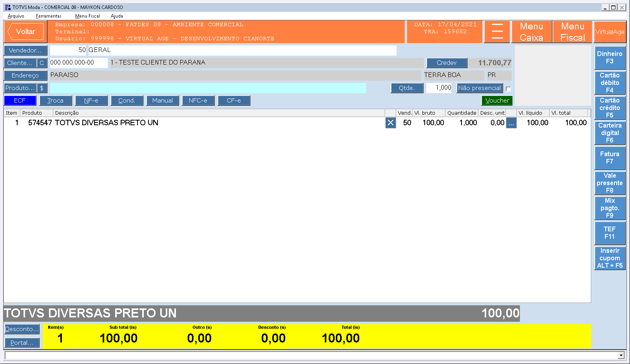Click the Quantidade column header
The height and width of the screenshot is (364, 630).
point(462,113)
